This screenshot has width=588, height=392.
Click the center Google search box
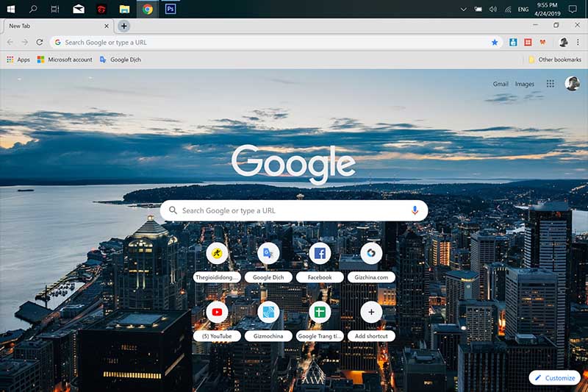click(x=293, y=210)
